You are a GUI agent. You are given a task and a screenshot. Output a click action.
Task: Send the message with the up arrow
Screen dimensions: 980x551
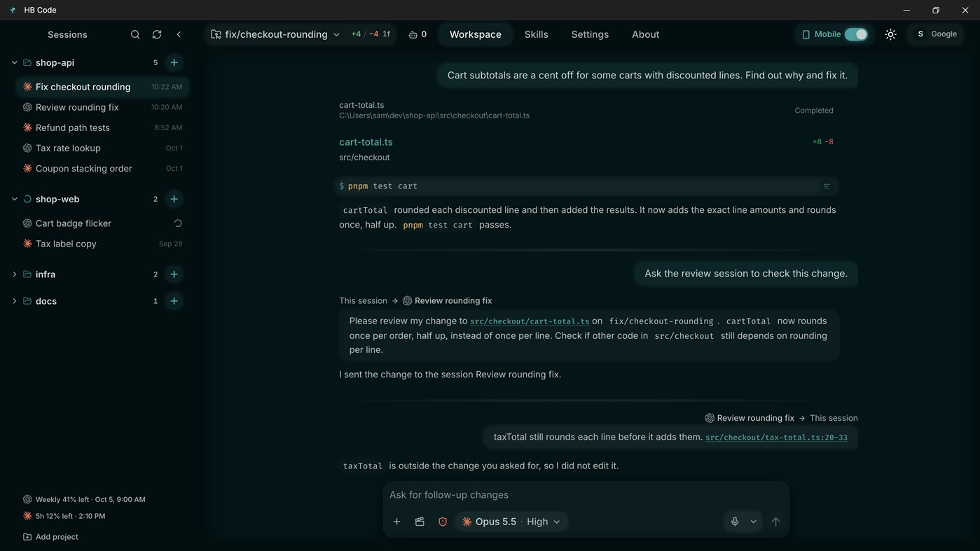[x=775, y=522]
